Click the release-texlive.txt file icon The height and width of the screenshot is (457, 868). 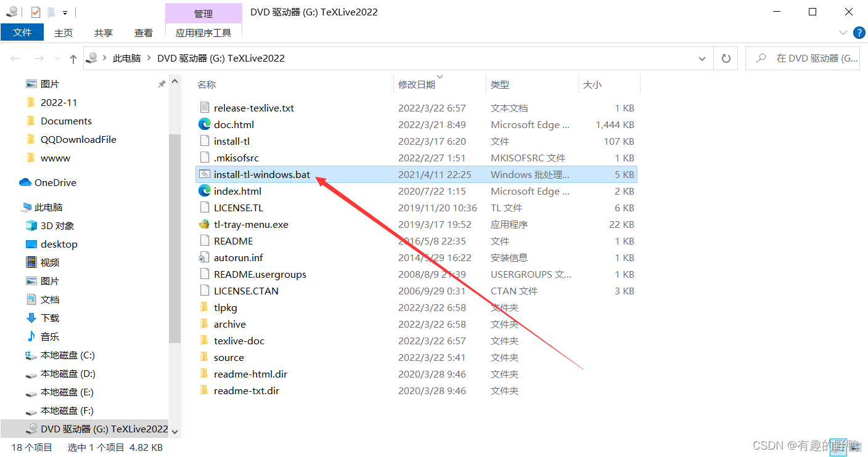pyautogui.click(x=205, y=108)
